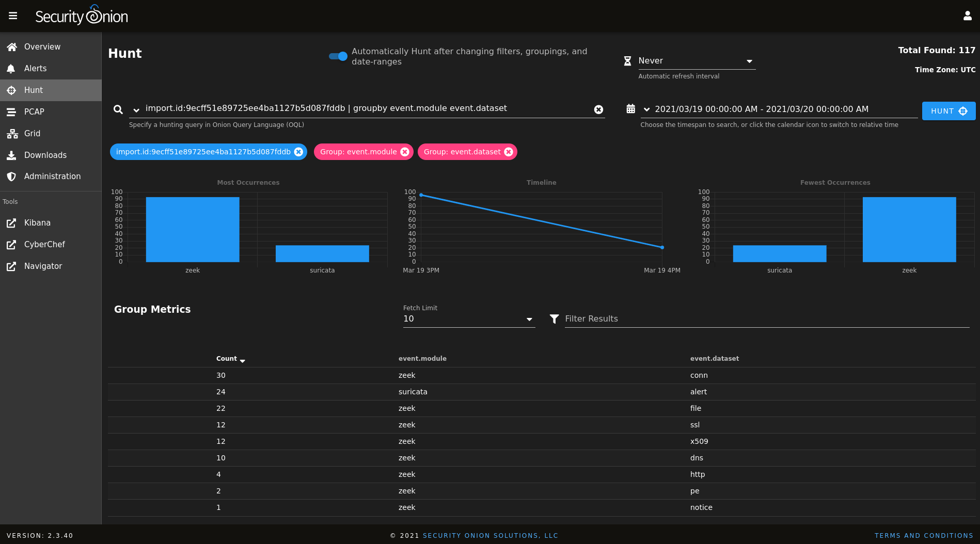Remove the Group: event.module filter chip
This screenshot has width=980, height=544.
tap(405, 152)
